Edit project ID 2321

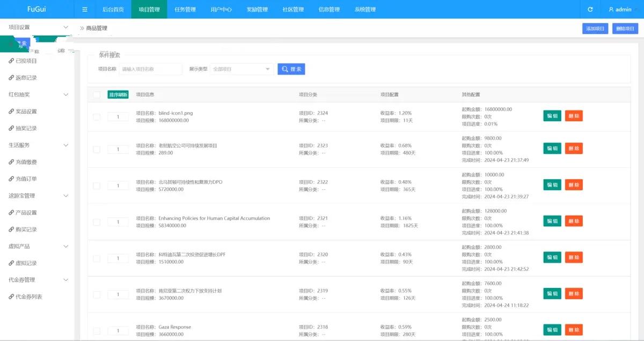click(552, 221)
